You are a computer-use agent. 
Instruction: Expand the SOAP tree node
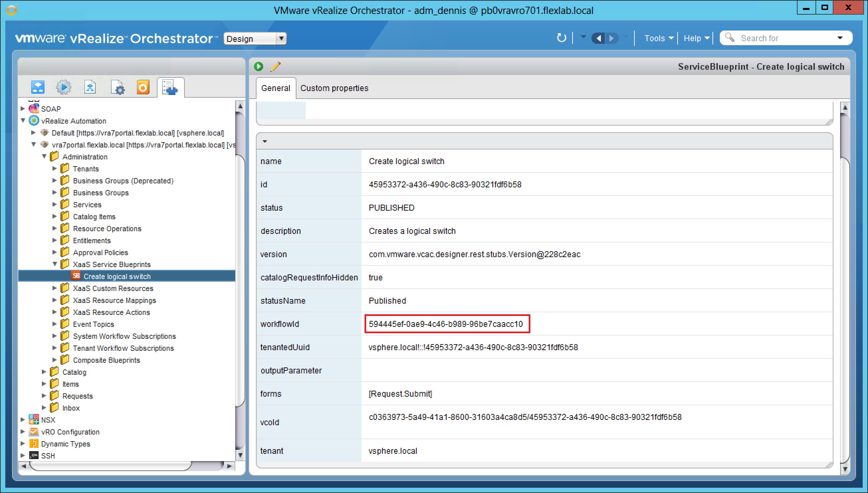click(23, 109)
